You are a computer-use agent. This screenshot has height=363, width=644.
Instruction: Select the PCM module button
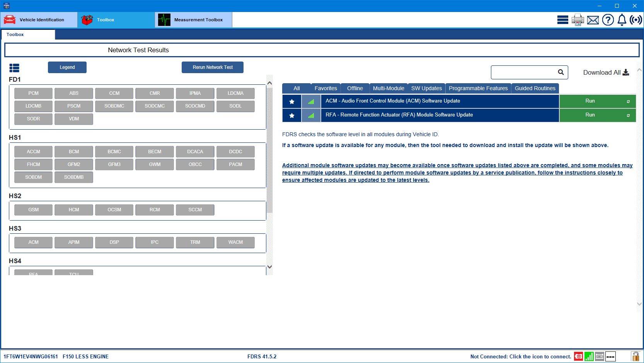33,93
